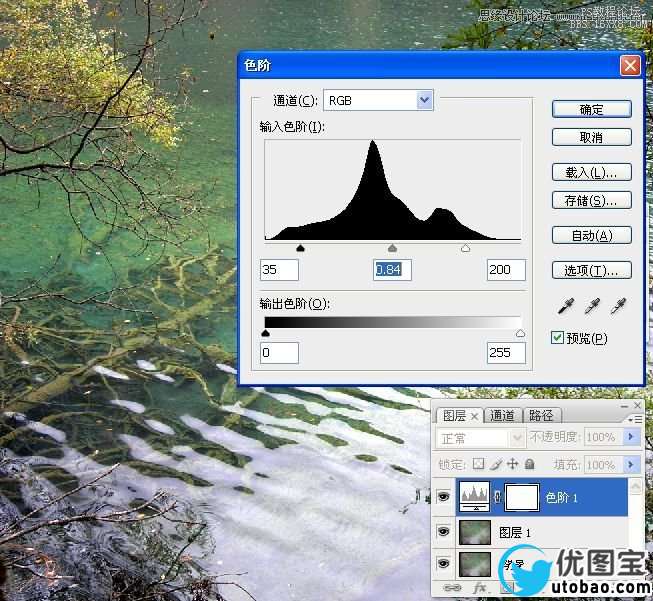Select the black point eyedropper in Levels dialog
Image resolution: width=653 pixels, height=601 pixels.
pyautogui.click(x=565, y=305)
